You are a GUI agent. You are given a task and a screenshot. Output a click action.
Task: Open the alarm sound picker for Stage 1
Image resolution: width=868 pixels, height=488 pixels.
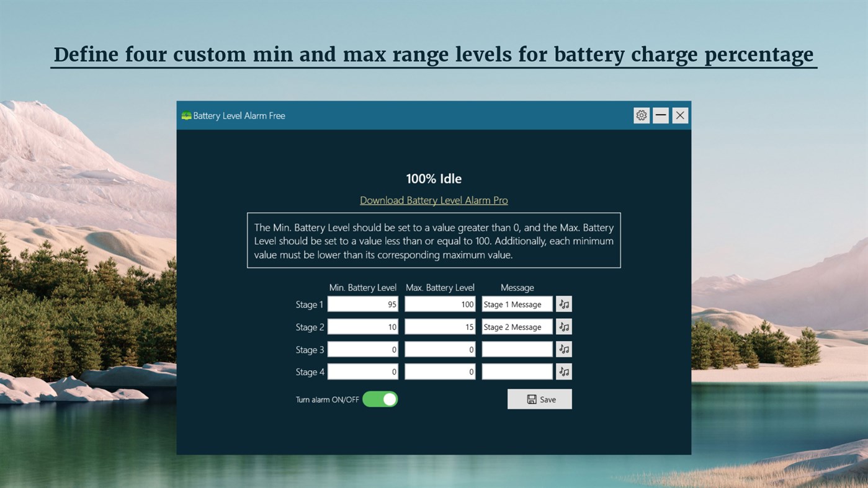(563, 304)
